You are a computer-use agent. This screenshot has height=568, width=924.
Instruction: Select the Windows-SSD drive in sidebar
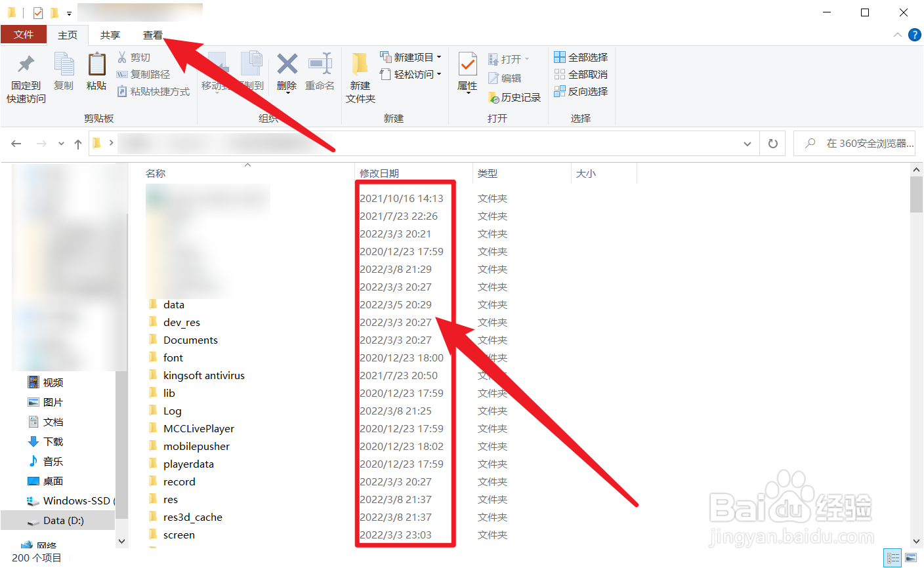[70, 501]
